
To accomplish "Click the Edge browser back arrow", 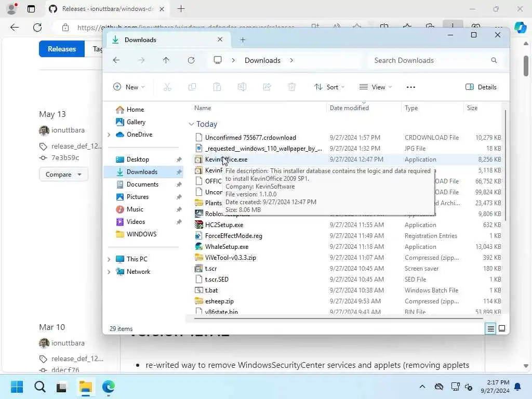I will [x=15, y=28].
